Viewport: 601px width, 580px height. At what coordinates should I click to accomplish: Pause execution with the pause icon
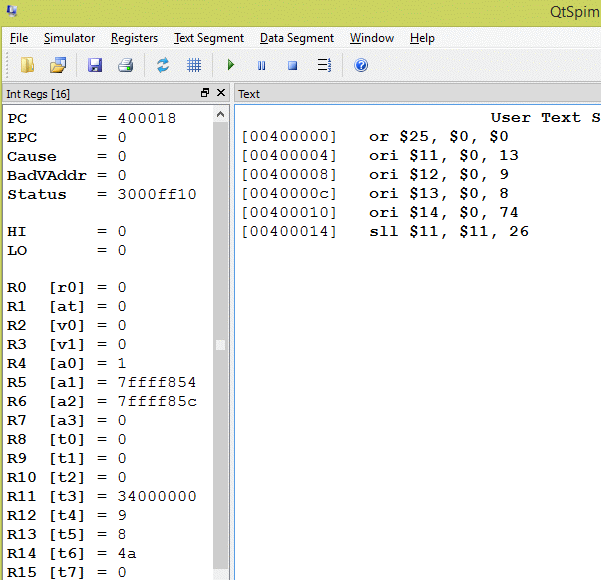262,66
